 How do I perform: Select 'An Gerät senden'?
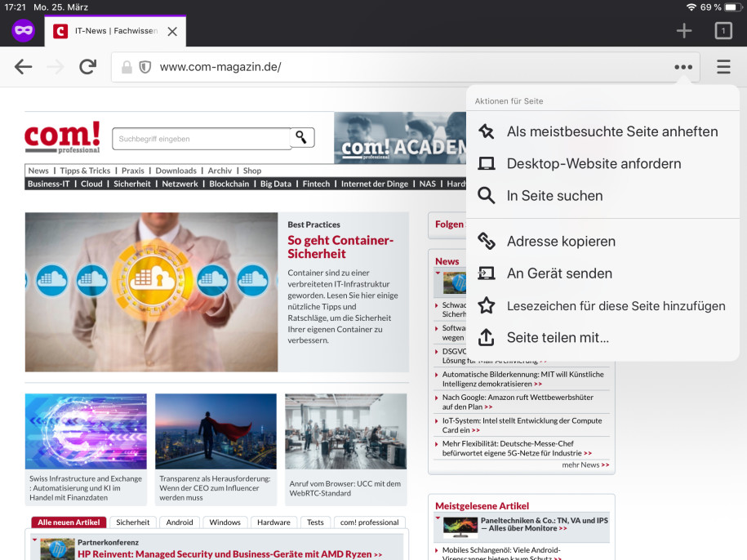[602, 273]
